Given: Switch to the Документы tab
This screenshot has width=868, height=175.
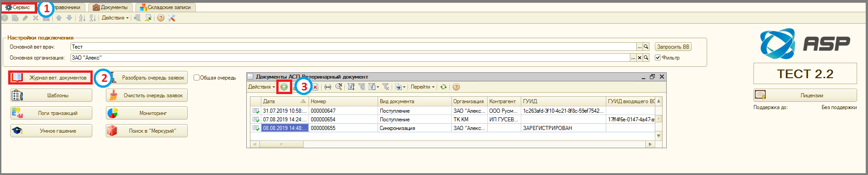Looking at the screenshot, I should pos(110,7).
